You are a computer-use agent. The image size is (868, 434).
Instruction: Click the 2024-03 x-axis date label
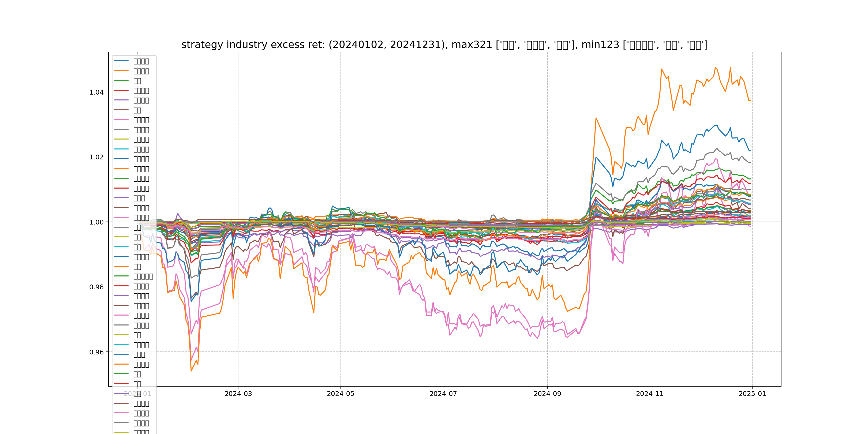point(238,394)
